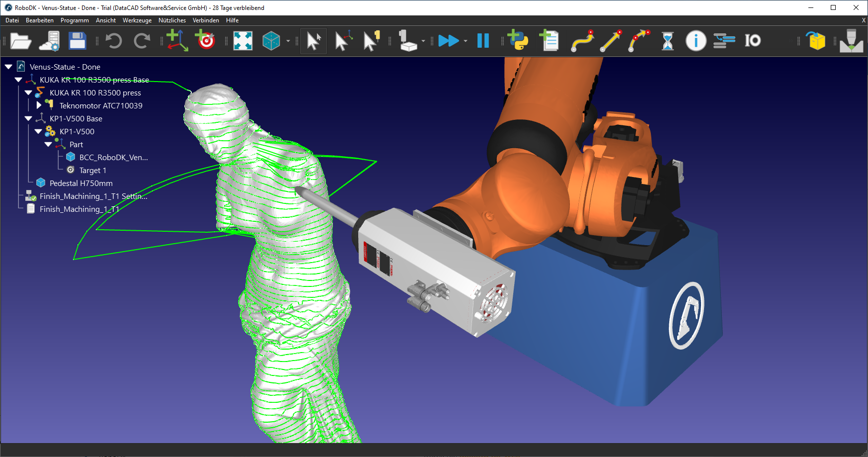Create a new target using the bullseye icon

tap(205, 41)
